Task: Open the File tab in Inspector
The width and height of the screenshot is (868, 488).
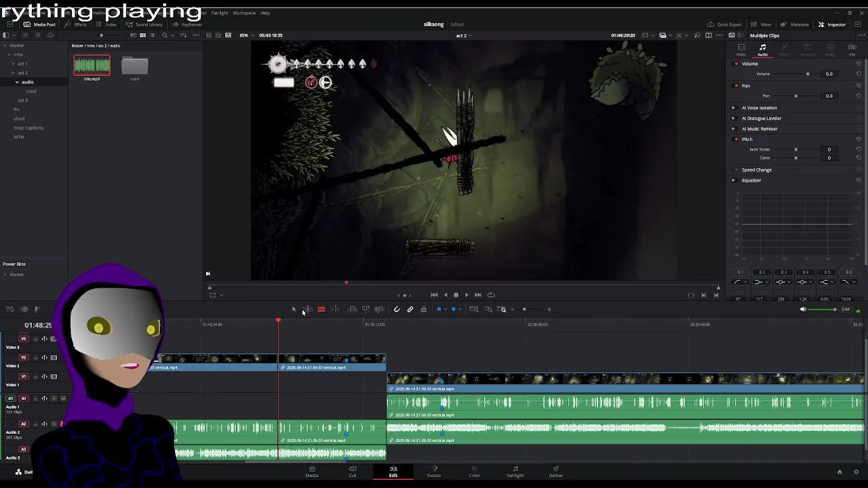Action: 852,49
